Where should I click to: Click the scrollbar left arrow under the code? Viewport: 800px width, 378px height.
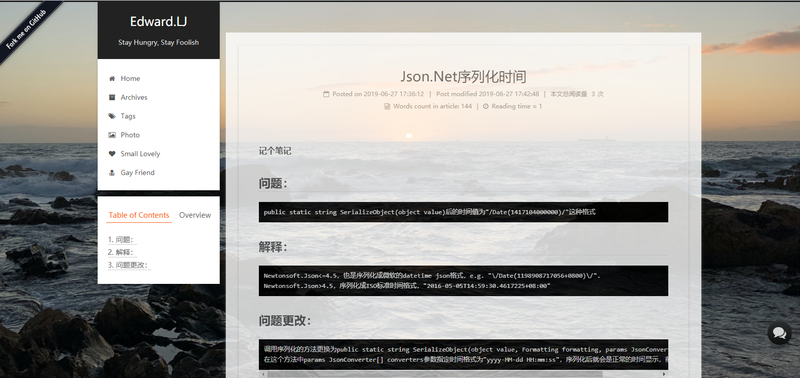click(x=263, y=374)
